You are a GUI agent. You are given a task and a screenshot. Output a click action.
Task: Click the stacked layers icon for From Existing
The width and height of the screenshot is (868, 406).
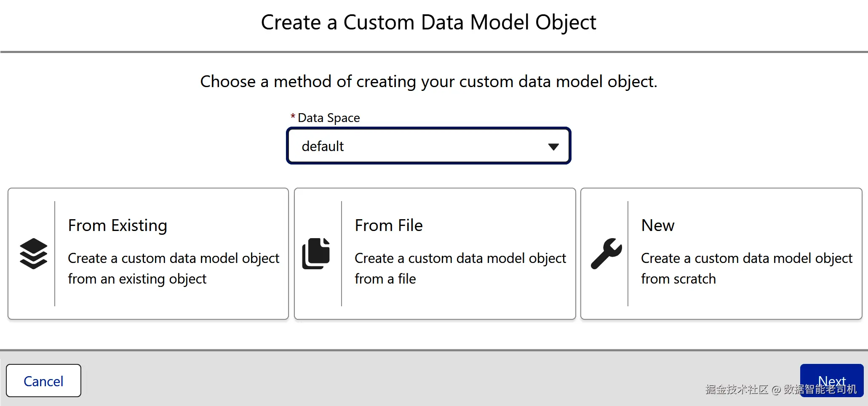pos(33,253)
